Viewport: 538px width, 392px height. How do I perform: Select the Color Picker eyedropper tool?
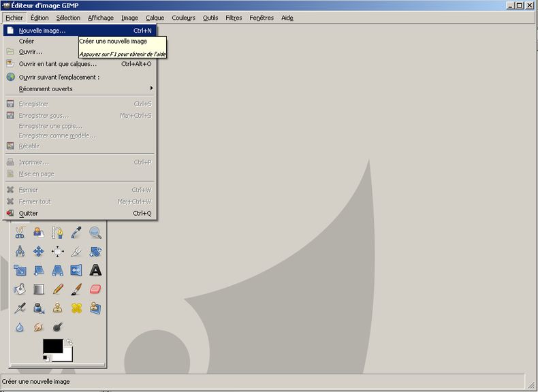point(76,233)
